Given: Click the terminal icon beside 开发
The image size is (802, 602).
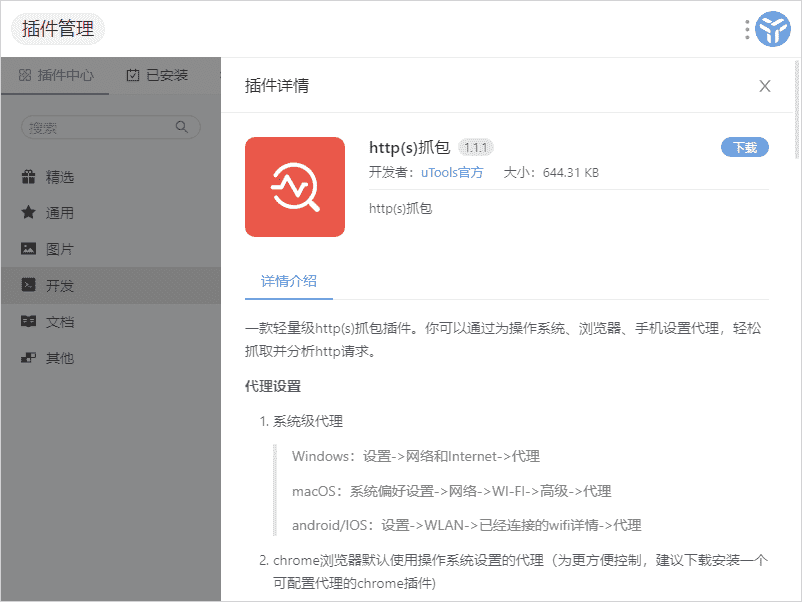Looking at the screenshot, I should coord(29,285).
